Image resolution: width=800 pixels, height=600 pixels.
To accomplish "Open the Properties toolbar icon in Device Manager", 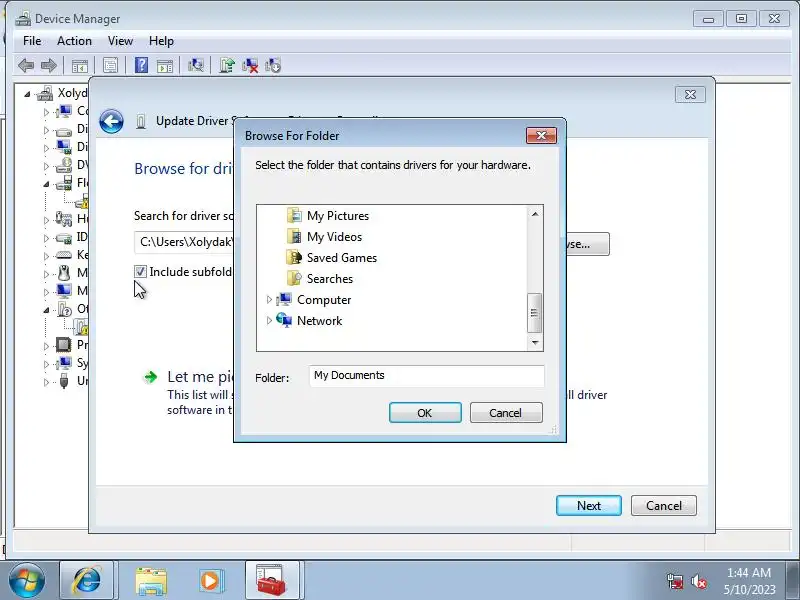I will [x=110, y=65].
